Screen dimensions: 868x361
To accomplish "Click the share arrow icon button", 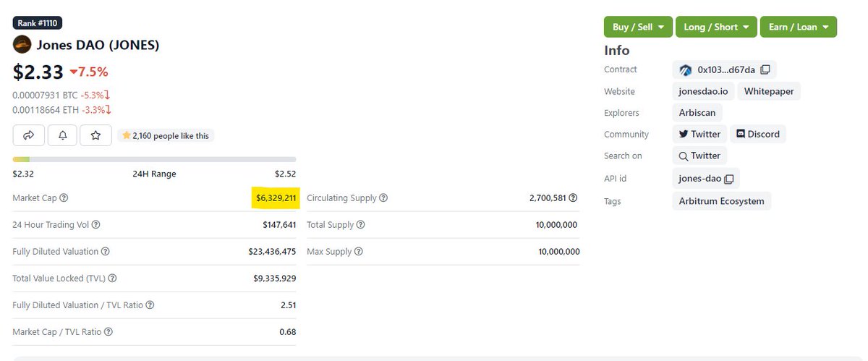I will (29, 135).
